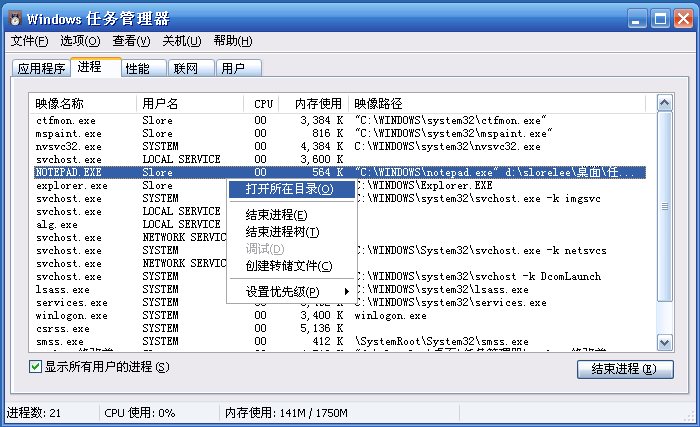Screen dimensions: 700x427
Task: Open the 查看(V) menu
Action: [131, 41]
